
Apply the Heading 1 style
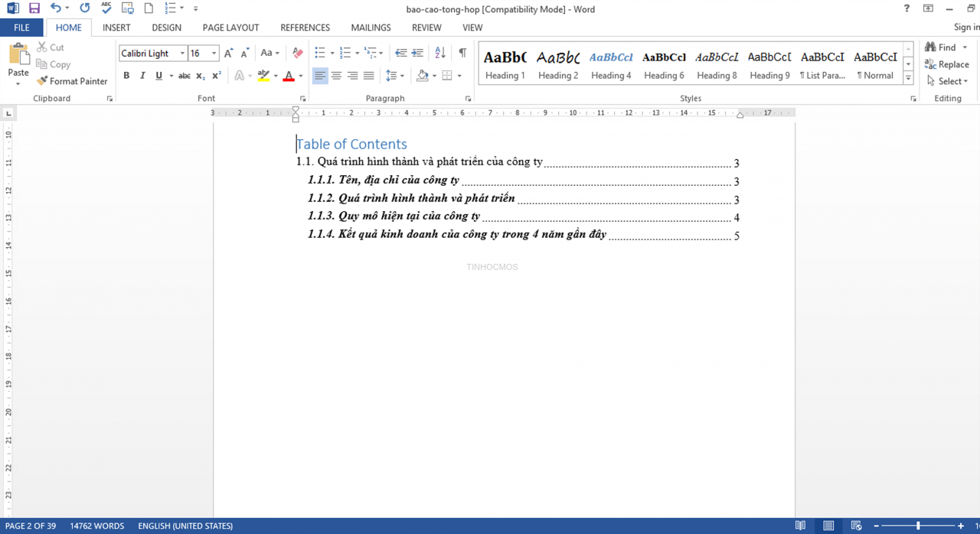[x=505, y=64]
